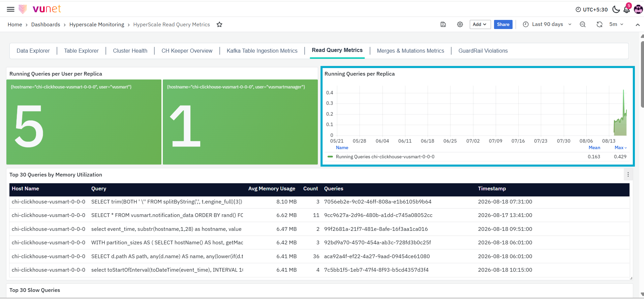Open the user profile avatar
644x299 pixels.
point(638,9)
